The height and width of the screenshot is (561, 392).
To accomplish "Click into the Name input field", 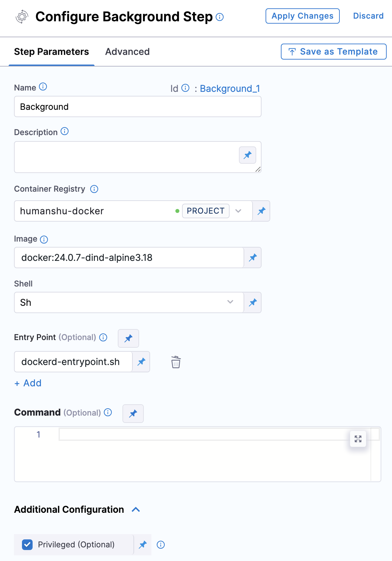I will tap(137, 107).
